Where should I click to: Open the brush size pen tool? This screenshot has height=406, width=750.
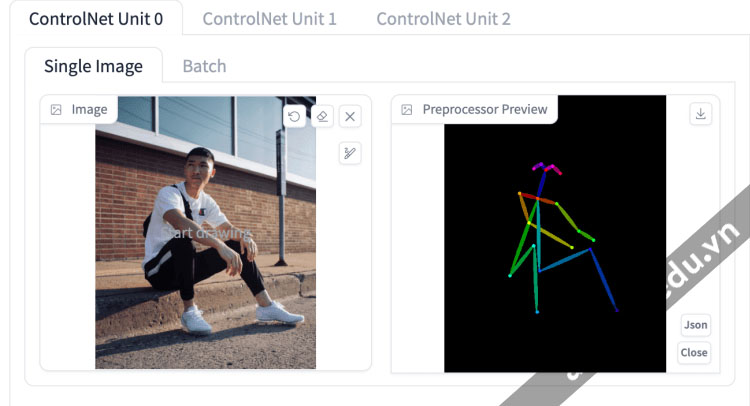coord(350,153)
